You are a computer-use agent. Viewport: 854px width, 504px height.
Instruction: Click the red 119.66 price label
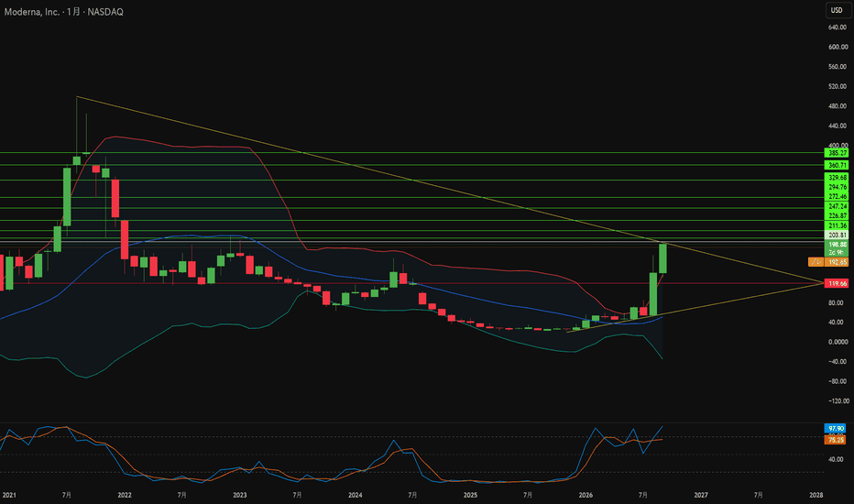(x=837, y=283)
